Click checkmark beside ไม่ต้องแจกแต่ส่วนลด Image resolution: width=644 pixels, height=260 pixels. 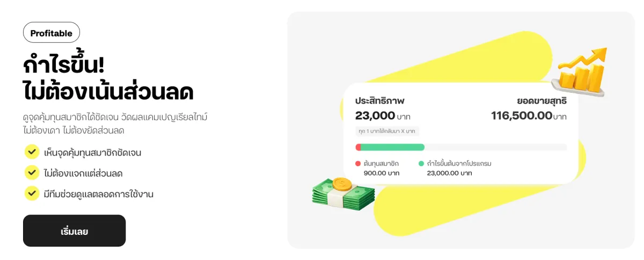(32, 173)
